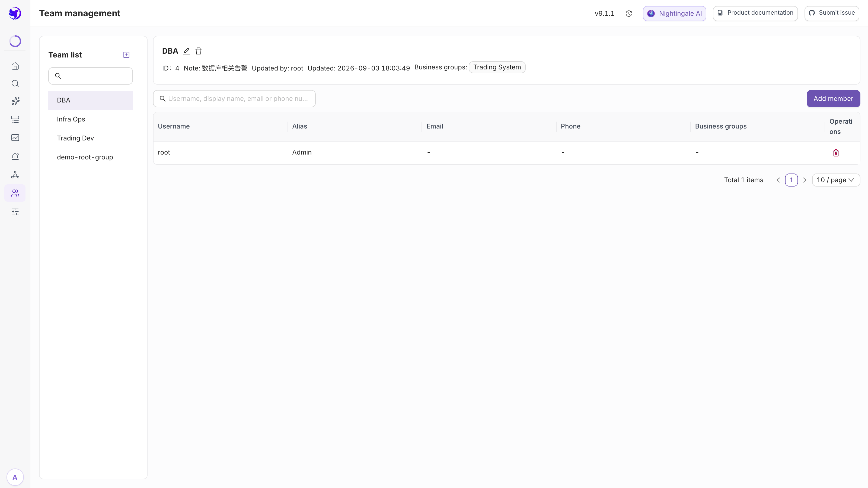Add a new team with plus icon
The height and width of the screenshot is (488, 868).
(126, 54)
